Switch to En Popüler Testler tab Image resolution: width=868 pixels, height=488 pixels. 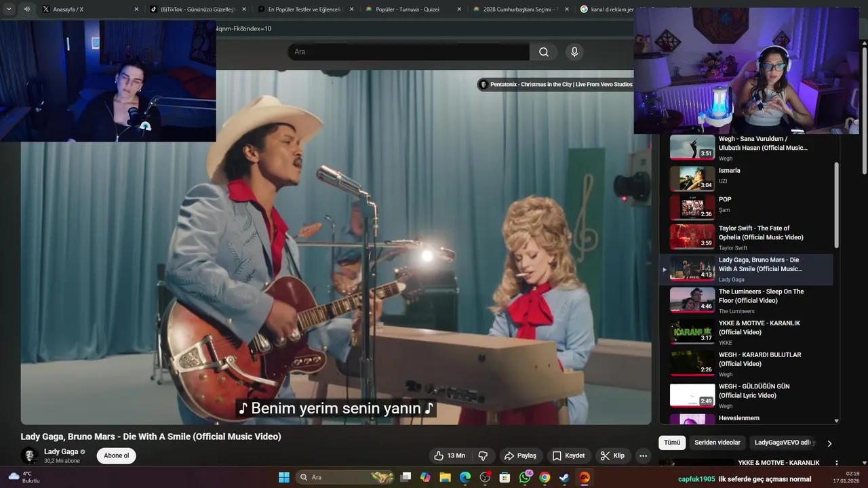pyautogui.click(x=304, y=9)
